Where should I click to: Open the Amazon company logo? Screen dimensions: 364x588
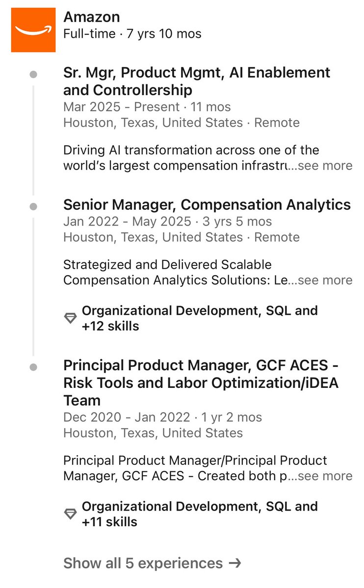point(33,29)
